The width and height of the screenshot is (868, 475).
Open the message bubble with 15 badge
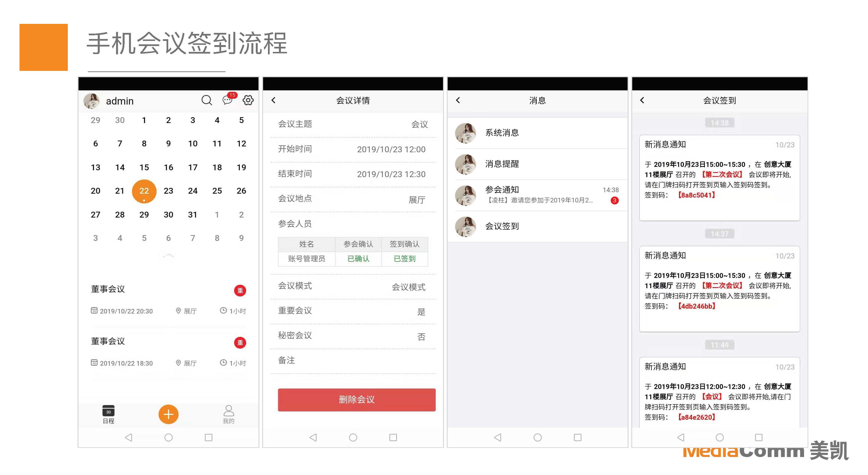coord(227,100)
